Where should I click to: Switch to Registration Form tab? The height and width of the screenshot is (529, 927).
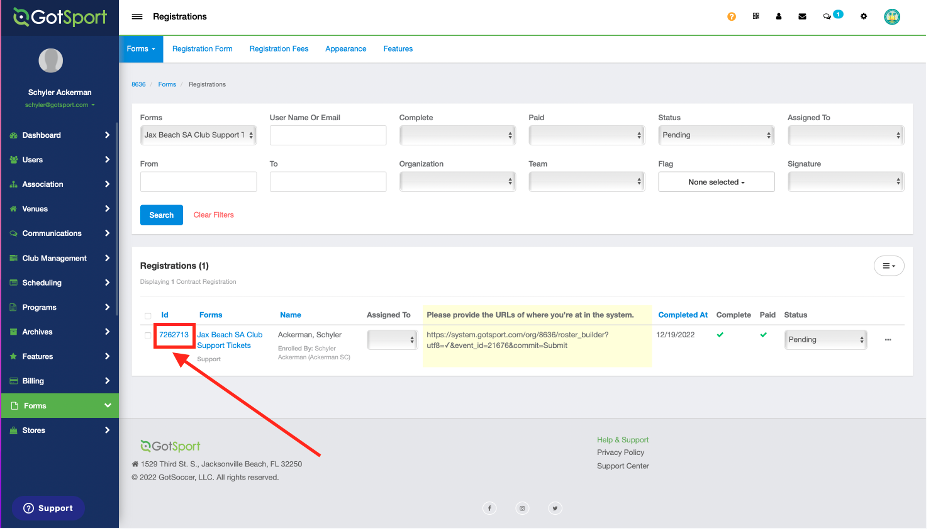point(202,49)
